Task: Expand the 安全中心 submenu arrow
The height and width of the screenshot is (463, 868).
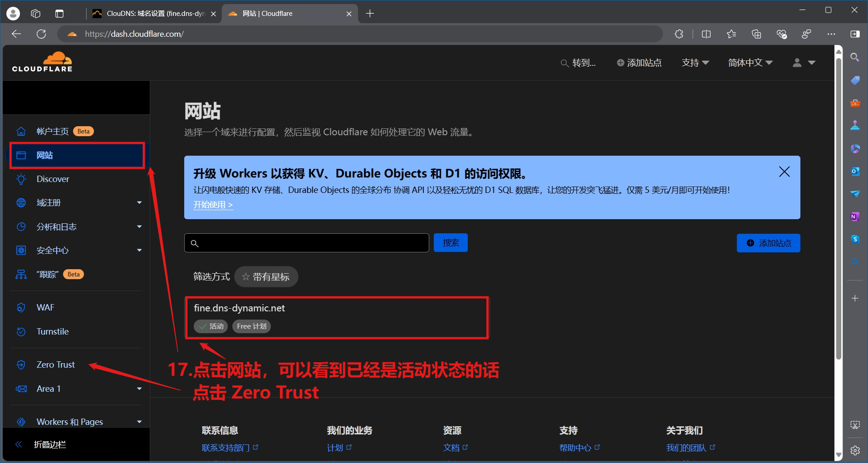Action: [139, 250]
